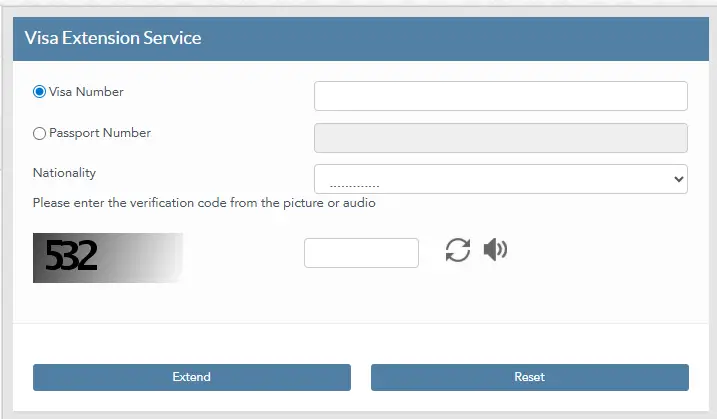Click the Extend button

click(x=192, y=377)
